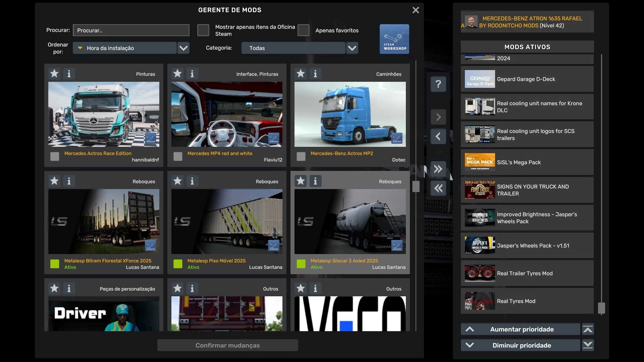Select SiSL's Mega Pack in active mods
The width and height of the screenshot is (644, 362).
pos(527,162)
